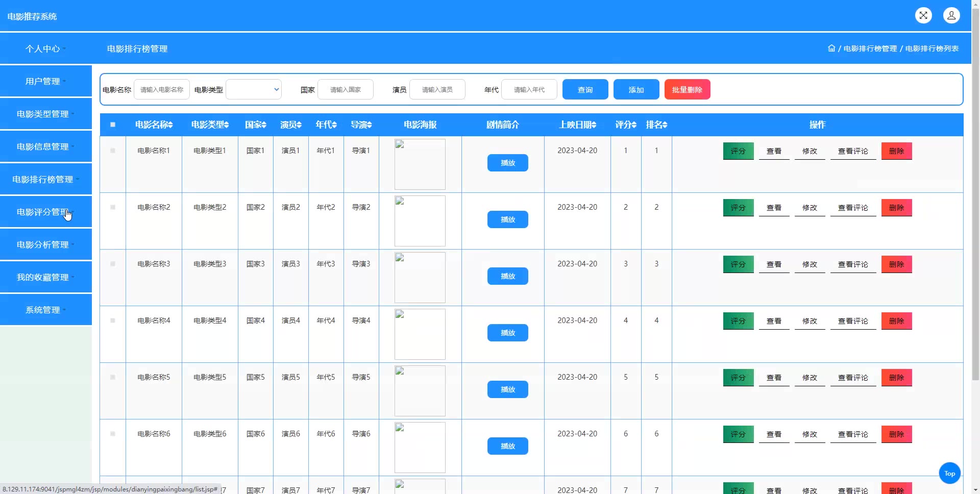Viewport: 980px width, 494px height.
Task: Check the row checkbox for 电影名称4
Action: coord(113,320)
